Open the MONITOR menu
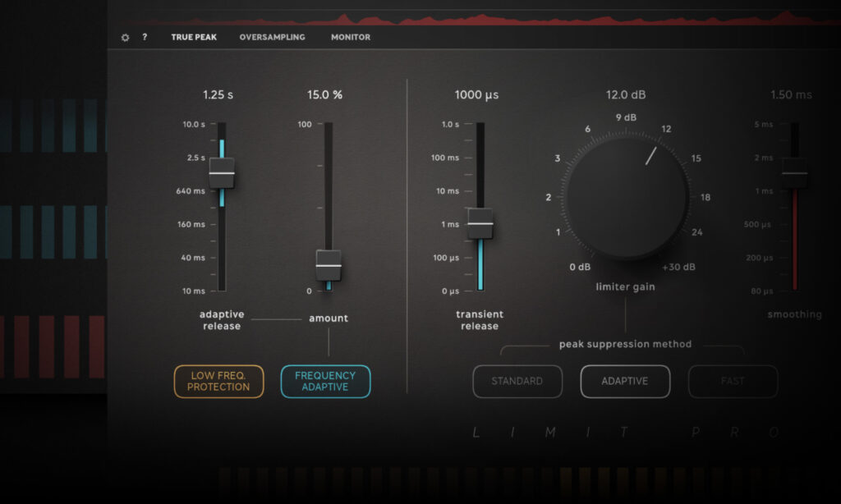This screenshot has height=504, width=841. 350,37
